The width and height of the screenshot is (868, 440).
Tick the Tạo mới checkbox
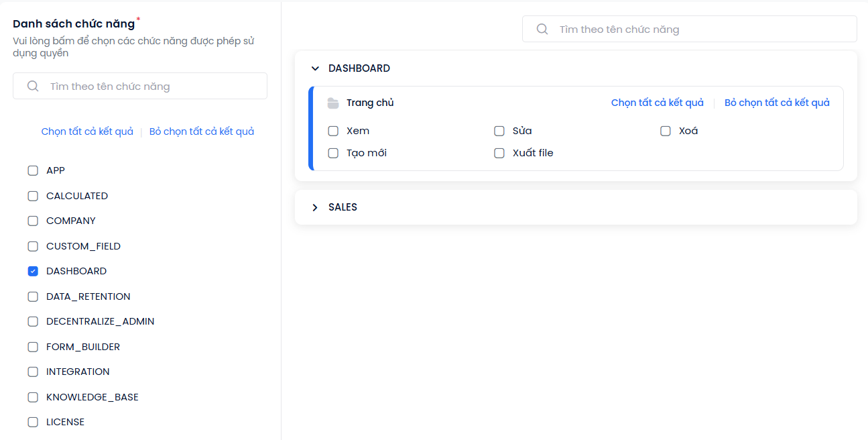[x=333, y=154]
